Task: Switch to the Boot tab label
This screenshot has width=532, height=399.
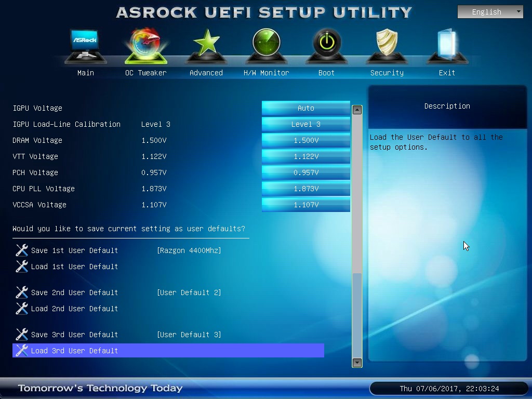Action: [x=326, y=73]
